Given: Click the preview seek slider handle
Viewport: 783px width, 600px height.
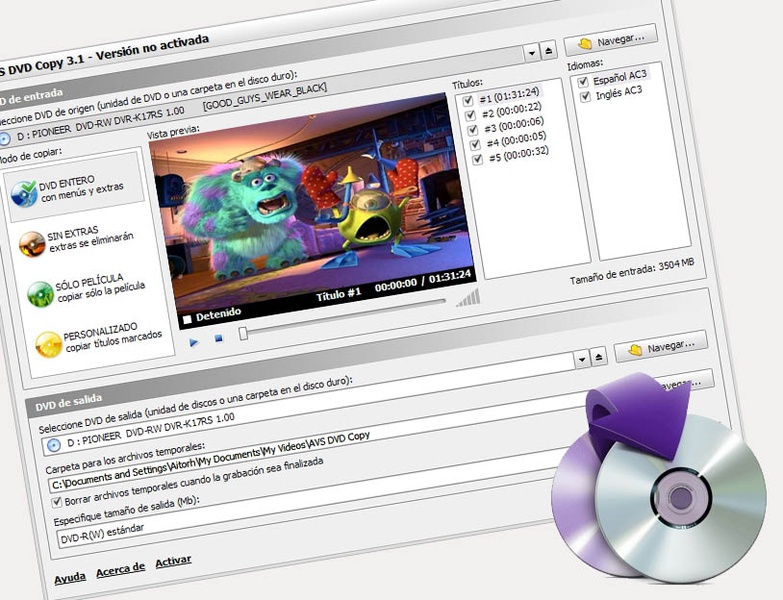Looking at the screenshot, I should pos(243,333).
